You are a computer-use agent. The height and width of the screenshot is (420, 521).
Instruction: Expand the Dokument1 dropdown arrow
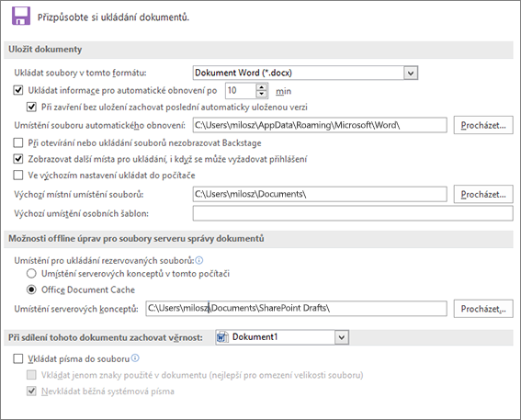(x=342, y=337)
